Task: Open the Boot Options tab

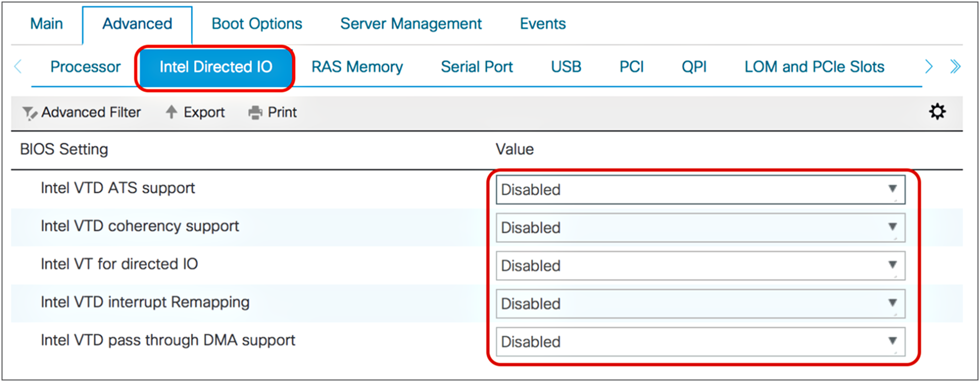Action: pyautogui.click(x=257, y=24)
